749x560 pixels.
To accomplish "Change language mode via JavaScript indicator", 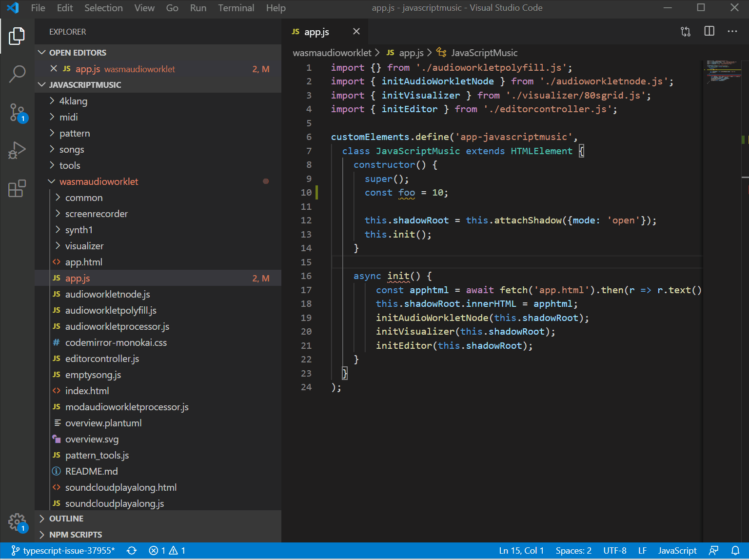I will pyautogui.click(x=677, y=551).
